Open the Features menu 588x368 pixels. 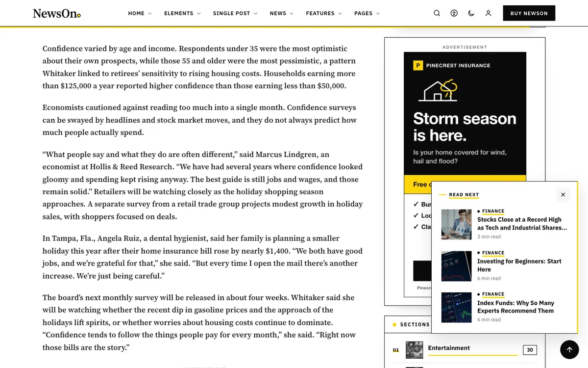click(x=324, y=13)
